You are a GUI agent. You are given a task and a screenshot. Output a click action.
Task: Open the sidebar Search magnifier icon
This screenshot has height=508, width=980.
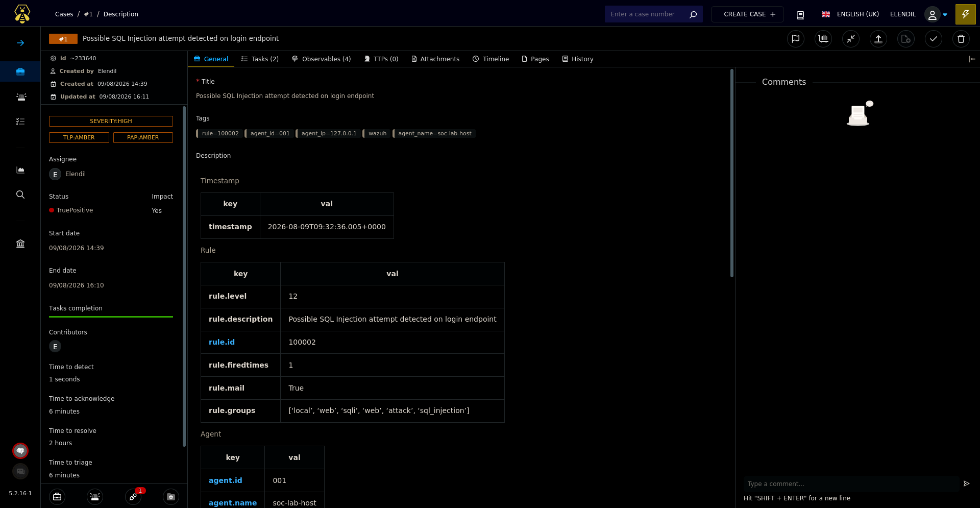pos(20,195)
